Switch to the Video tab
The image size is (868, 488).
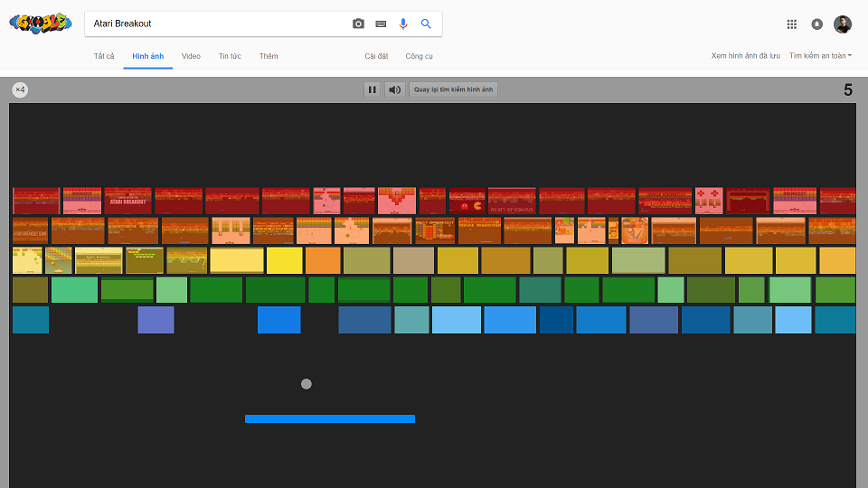click(x=191, y=56)
